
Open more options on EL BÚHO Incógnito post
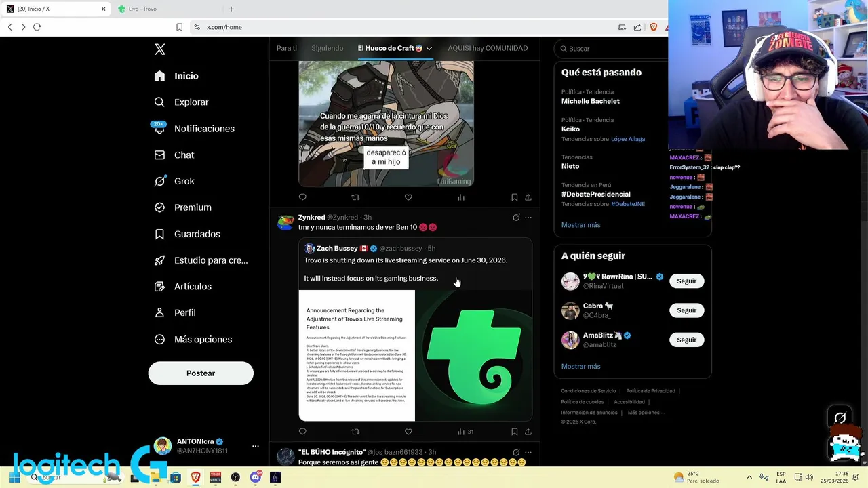528,452
